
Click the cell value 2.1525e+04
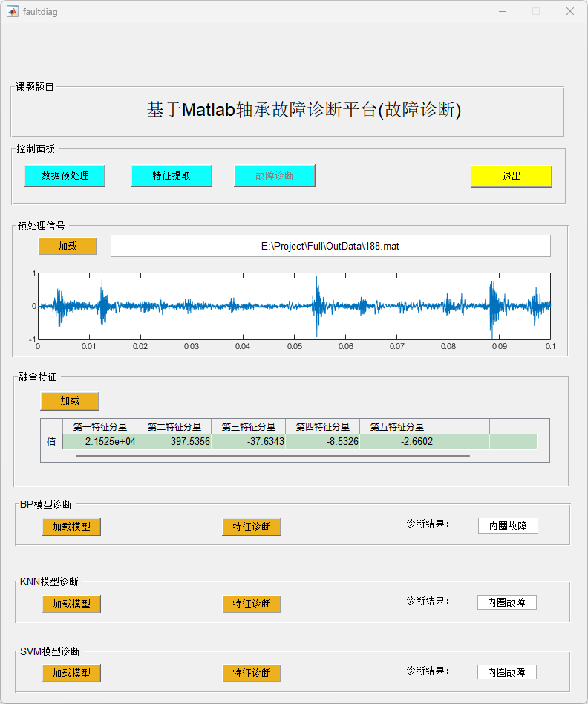99,441
